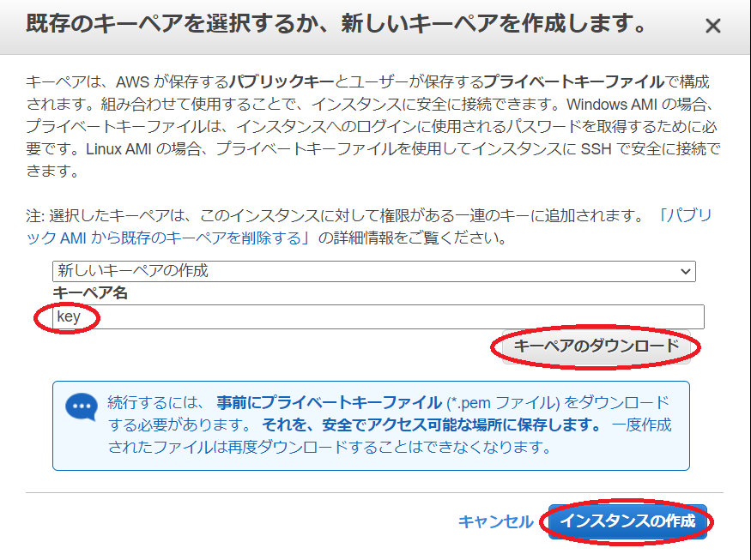Screen dimensions: 751x560
Task: Dismiss the key pair dialog with the X icon
Action: click(712, 25)
